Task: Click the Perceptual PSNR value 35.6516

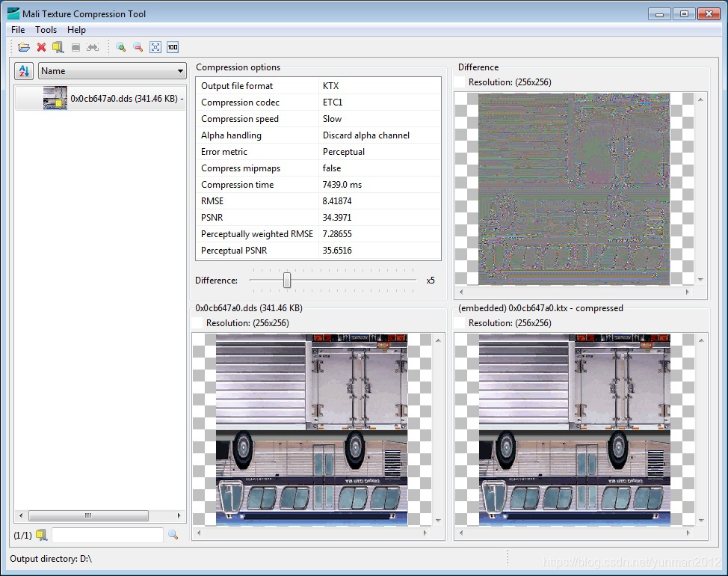Action: pos(336,251)
